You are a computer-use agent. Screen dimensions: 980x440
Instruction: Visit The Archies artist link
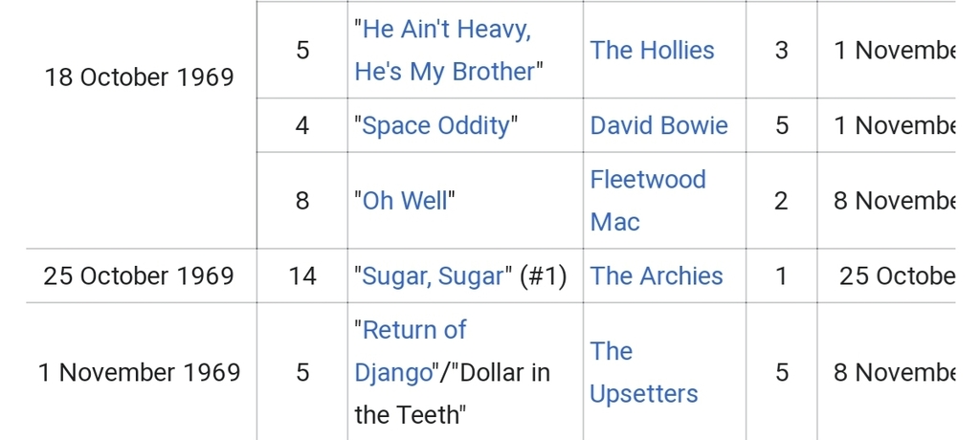(657, 275)
